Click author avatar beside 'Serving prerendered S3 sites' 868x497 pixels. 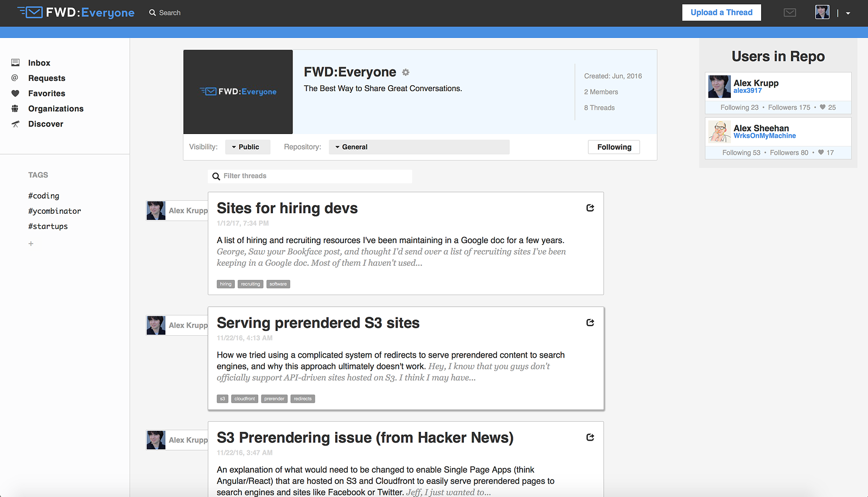coord(156,326)
